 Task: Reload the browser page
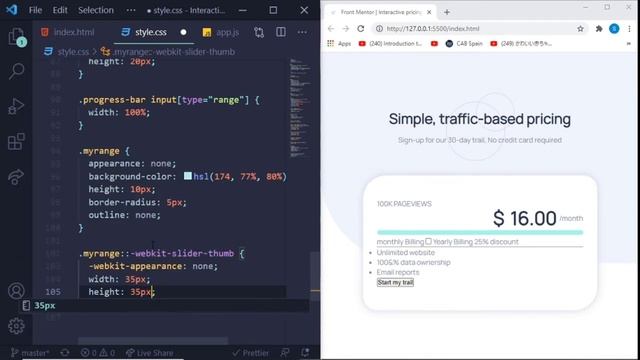point(360,29)
